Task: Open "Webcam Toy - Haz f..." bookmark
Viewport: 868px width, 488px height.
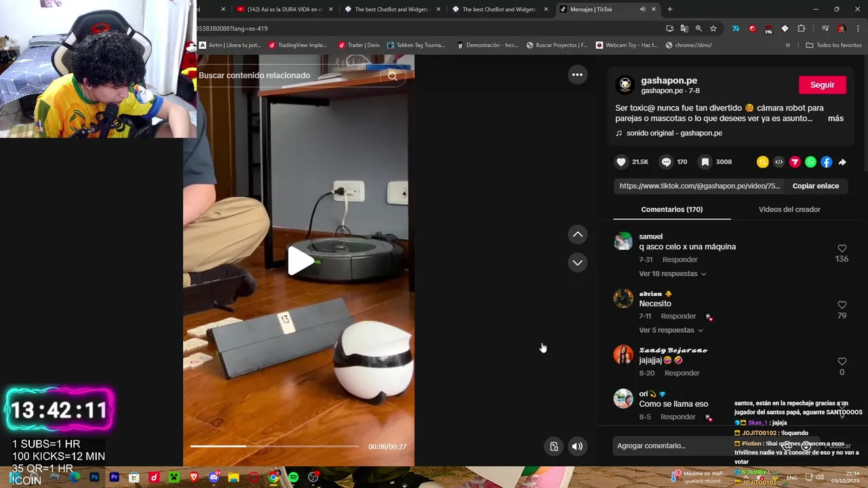Action: (627, 45)
